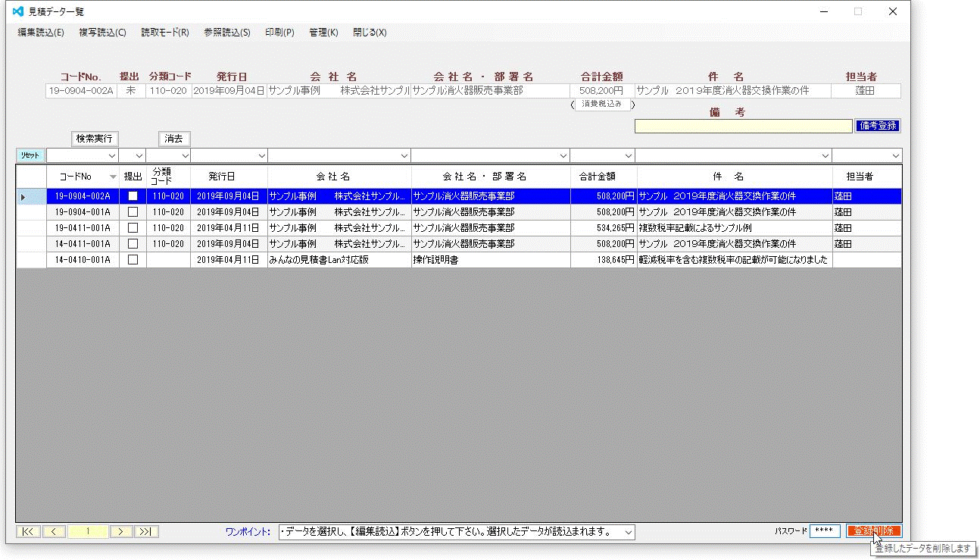The image size is (980, 560).
Task: Click the 消費税込み label button
Action: pyautogui.click(x=602, y=105)
